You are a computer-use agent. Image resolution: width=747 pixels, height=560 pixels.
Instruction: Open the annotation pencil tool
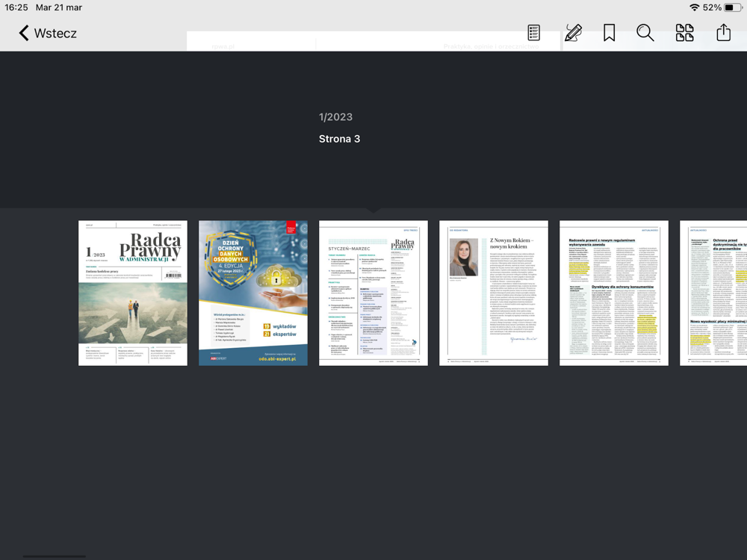pos(573,33)
